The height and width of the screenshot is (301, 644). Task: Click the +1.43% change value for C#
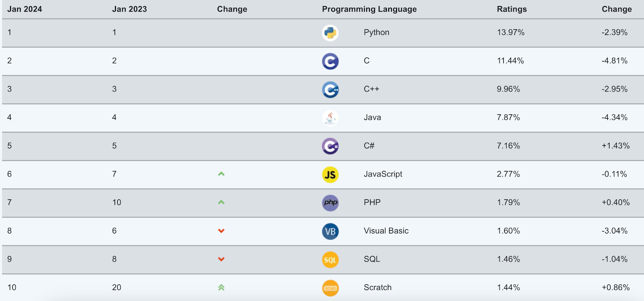(615, 146)
